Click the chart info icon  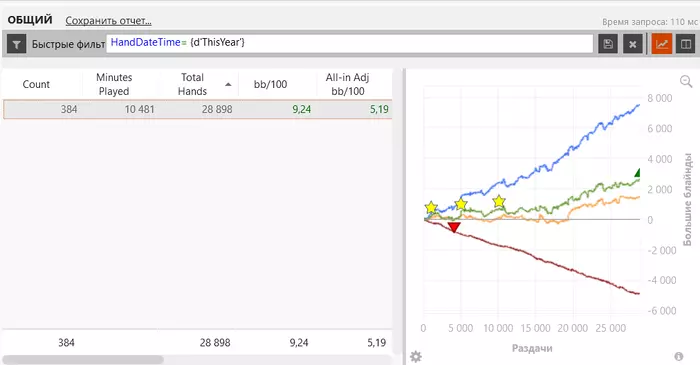[679, 356]
